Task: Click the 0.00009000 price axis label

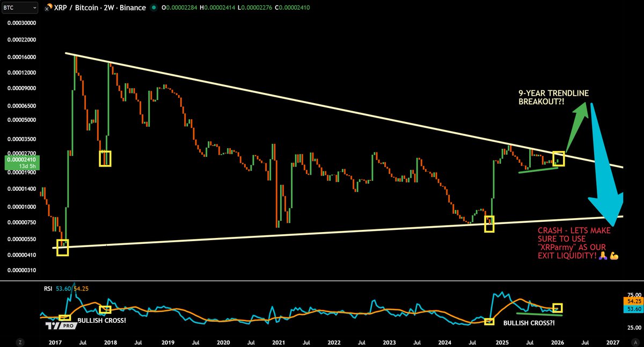Action: point(21,88)
